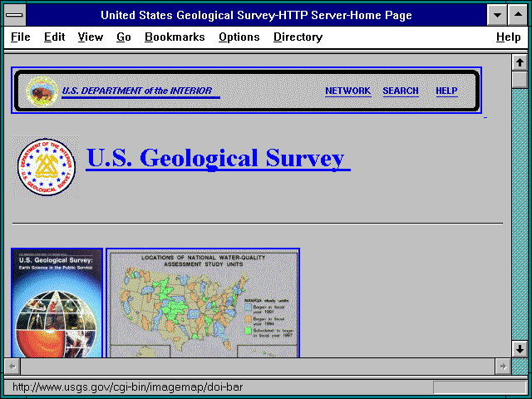
Task: Open the Directory menu
Action: tap(298, 37)
